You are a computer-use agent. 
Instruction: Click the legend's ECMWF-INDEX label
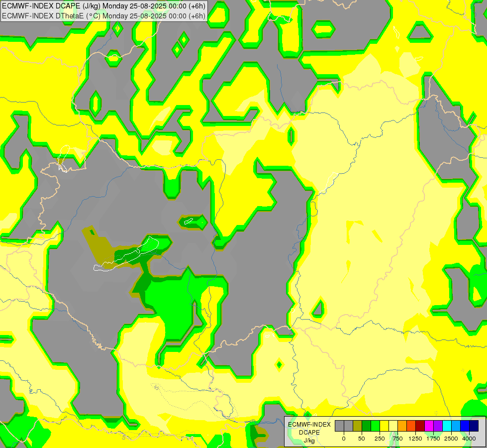tap(309, 425)
